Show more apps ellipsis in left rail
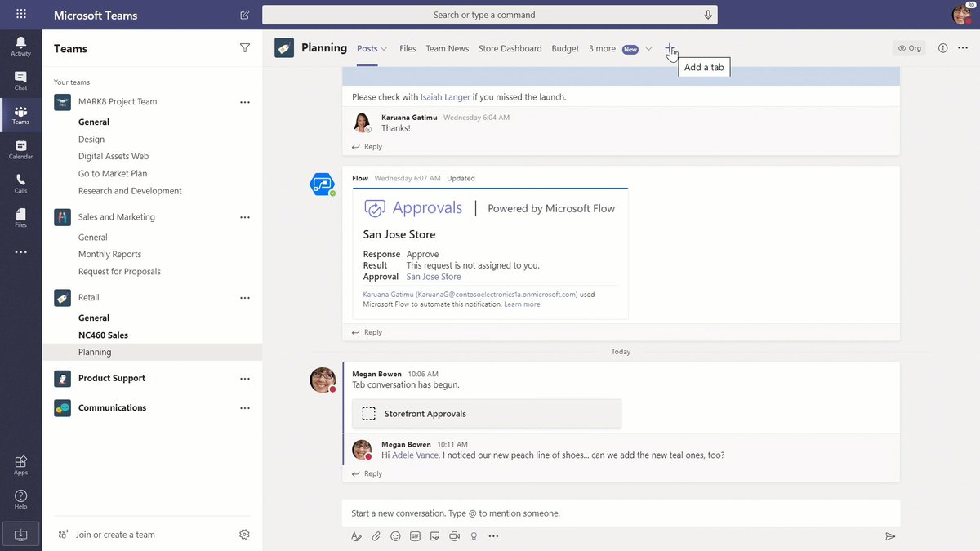 20,252
